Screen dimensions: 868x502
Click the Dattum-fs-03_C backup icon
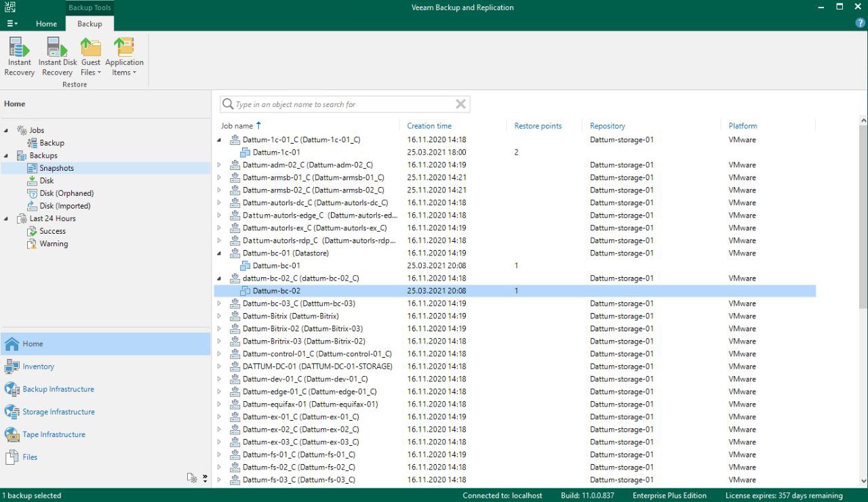coord(235,480)
